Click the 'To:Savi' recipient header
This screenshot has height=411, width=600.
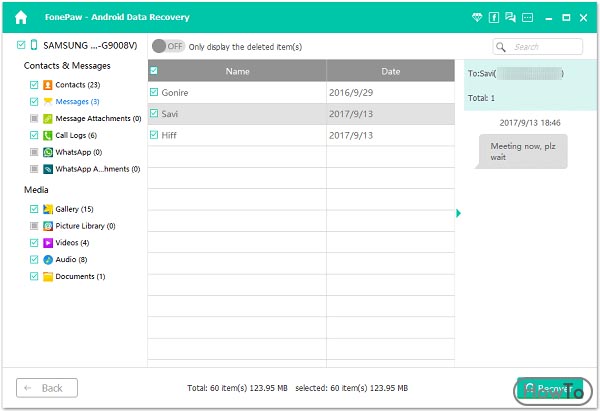coord(516,73)
